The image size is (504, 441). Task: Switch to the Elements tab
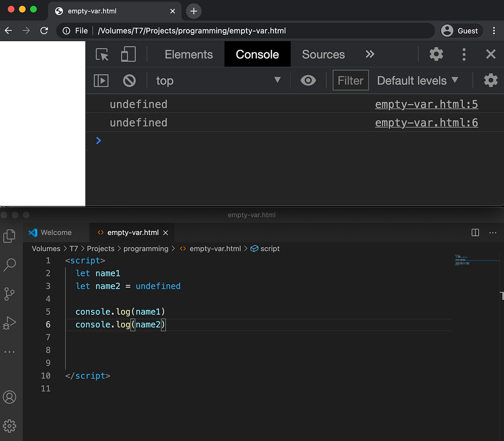click(189, 55)
